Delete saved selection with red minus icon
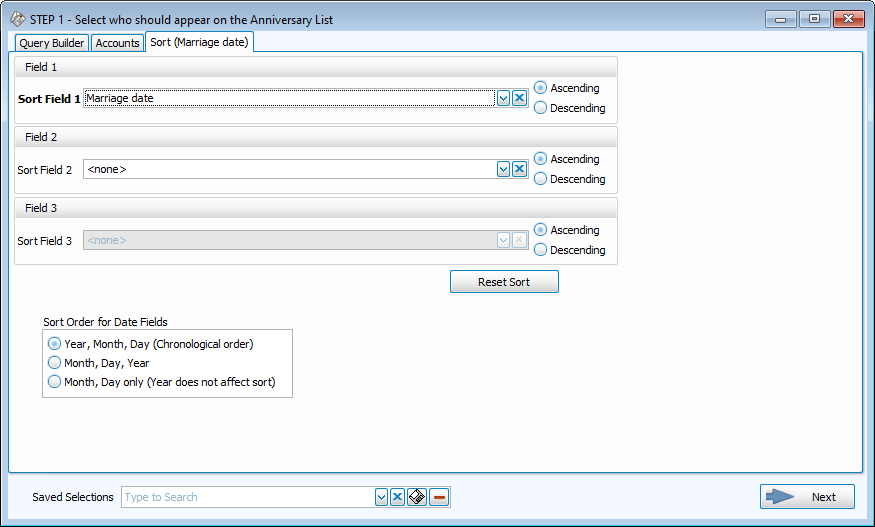 (x=439, y=497)
